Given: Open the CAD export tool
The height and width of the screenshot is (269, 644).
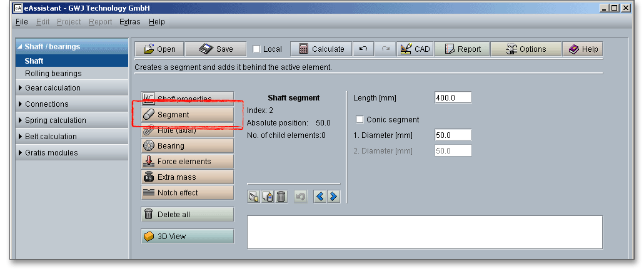Looking at the screenshot, I should pyautogui.click(x=415, y=49).
